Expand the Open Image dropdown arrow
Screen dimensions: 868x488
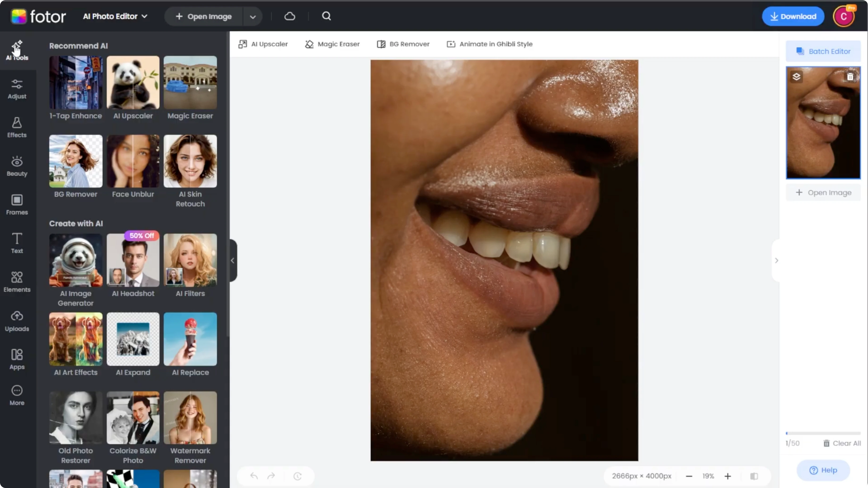[253, 16]
